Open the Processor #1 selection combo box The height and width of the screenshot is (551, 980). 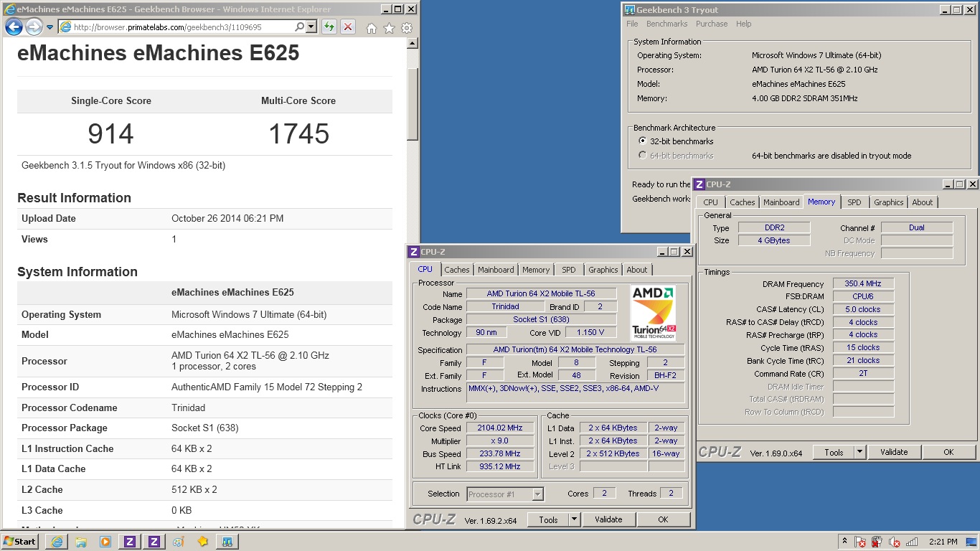tap(505, 494)
